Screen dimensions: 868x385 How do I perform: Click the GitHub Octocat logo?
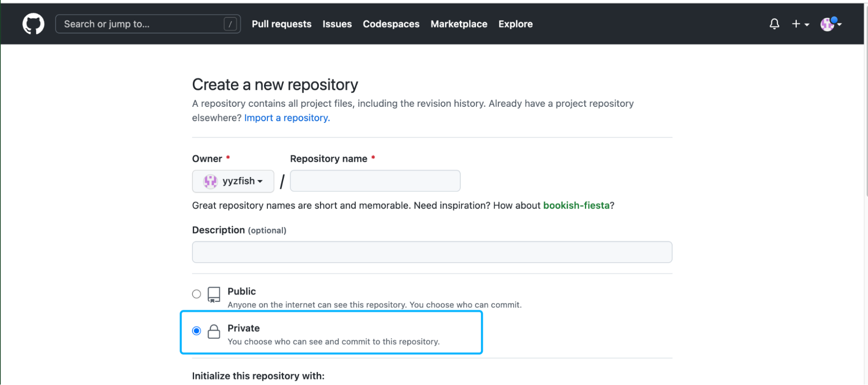click(x=33, y=24)
